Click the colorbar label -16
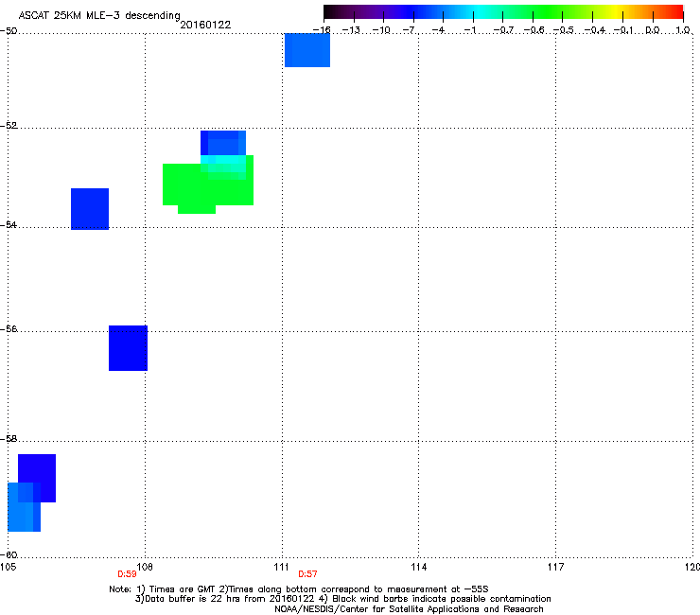 click(322, 30)
